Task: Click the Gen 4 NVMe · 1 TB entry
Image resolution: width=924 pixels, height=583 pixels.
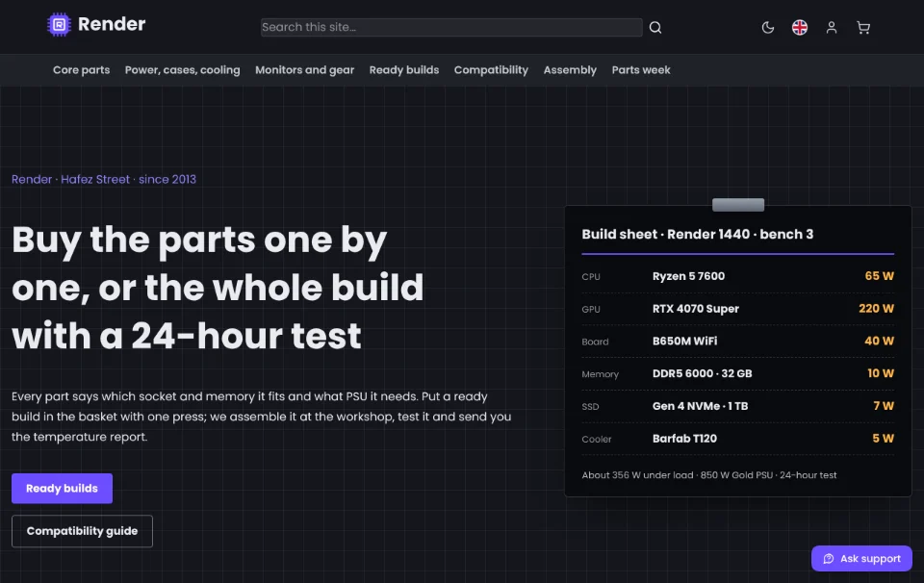Action: (700, 406)
